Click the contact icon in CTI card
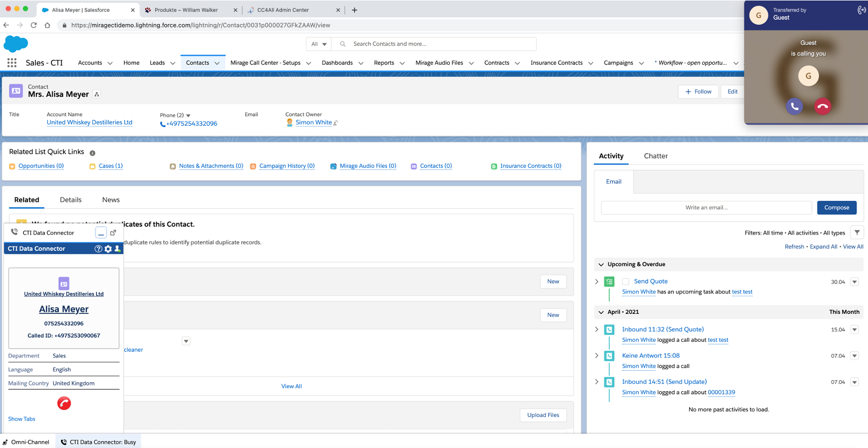 click(64, 283)
